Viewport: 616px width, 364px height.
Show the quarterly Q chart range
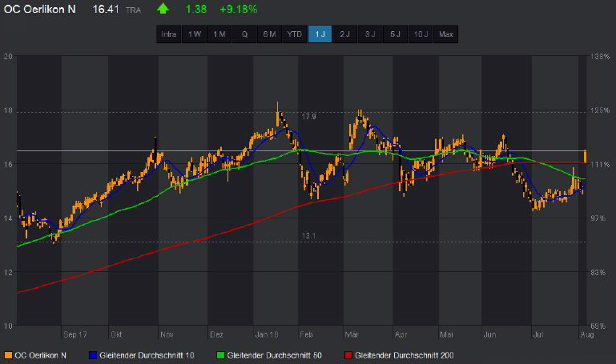click(x=245, y=34)
